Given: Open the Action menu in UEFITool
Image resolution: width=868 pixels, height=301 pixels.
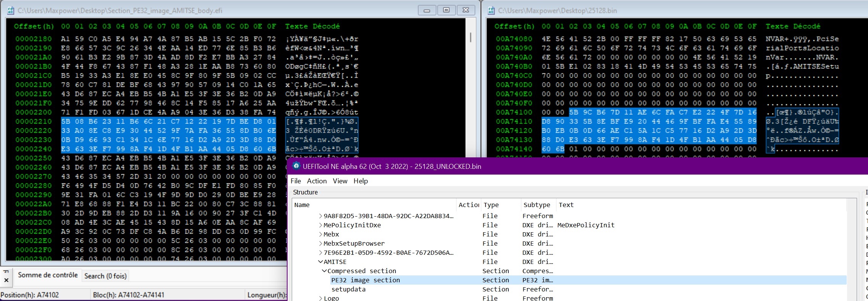Looking at the screenshot, I should pyautogui.click(x=317, y=181).
